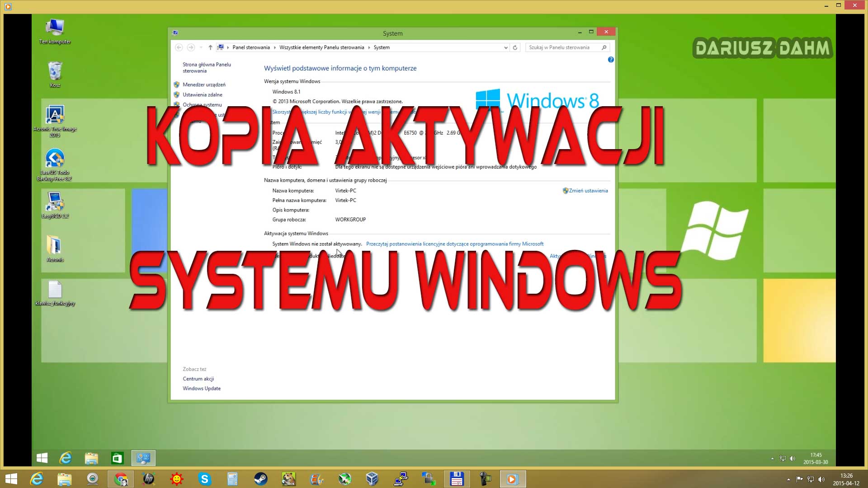Open Strona główna Panelu sterowania link
The height and width of the screenshot is (488, 868).
coord(207,68)
